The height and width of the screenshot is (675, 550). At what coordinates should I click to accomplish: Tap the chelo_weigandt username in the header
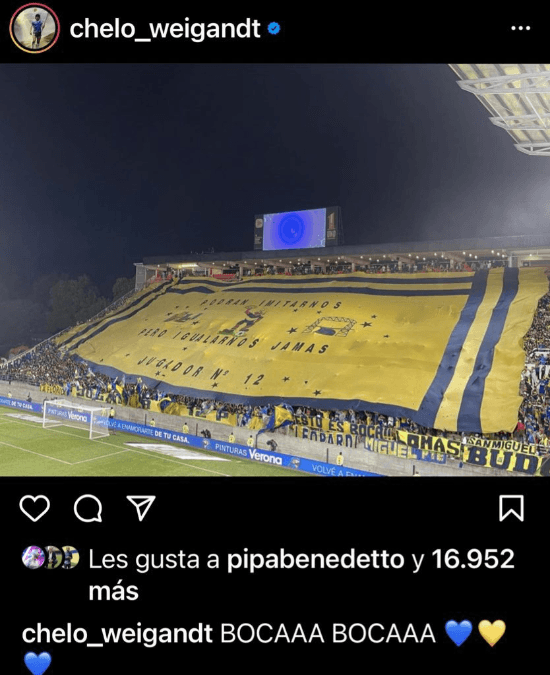click(165, 29)
